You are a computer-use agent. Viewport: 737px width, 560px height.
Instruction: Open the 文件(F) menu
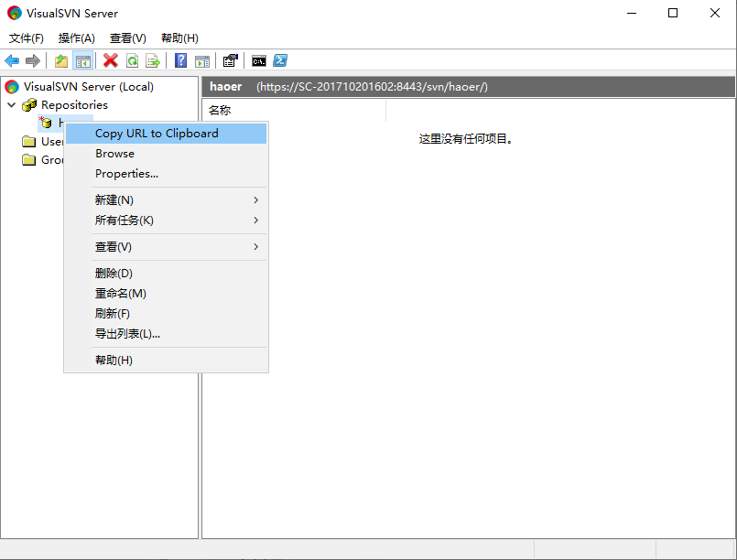click(x=27, y=38)
